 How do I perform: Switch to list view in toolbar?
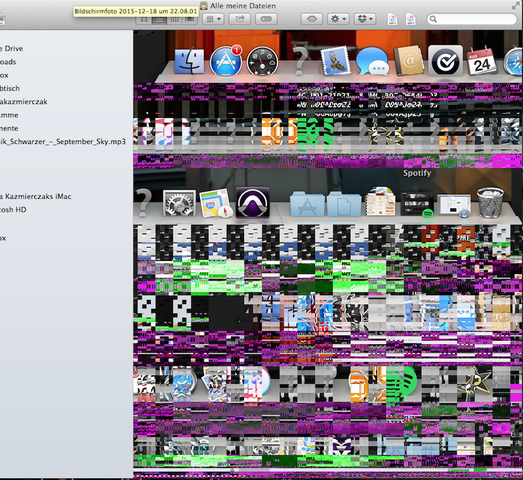tap(159, 20)
